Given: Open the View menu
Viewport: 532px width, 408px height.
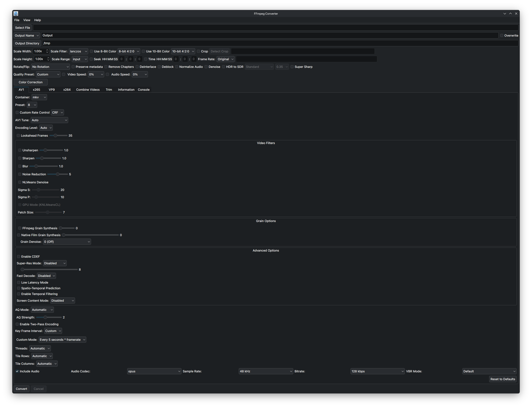Looking at the screenshot, I should point(27,20).
